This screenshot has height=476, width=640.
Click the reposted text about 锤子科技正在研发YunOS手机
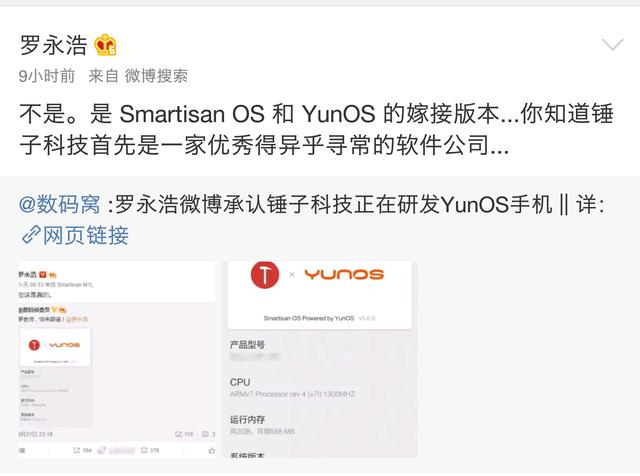pos(359,204)
